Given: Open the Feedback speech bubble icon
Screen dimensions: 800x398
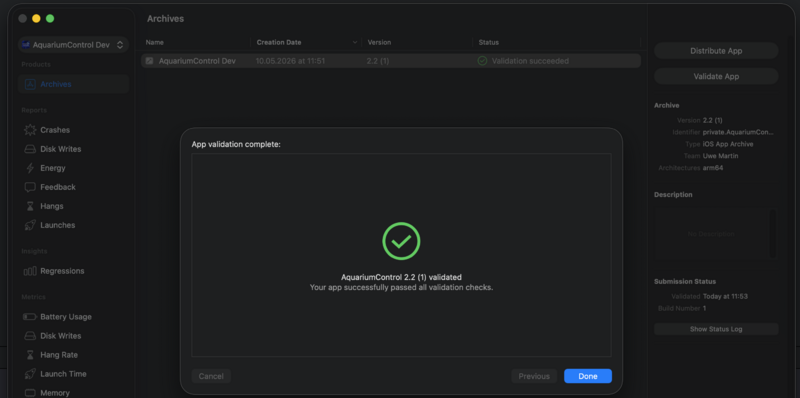Looking at the screenshot, I should tap(30, 187).
